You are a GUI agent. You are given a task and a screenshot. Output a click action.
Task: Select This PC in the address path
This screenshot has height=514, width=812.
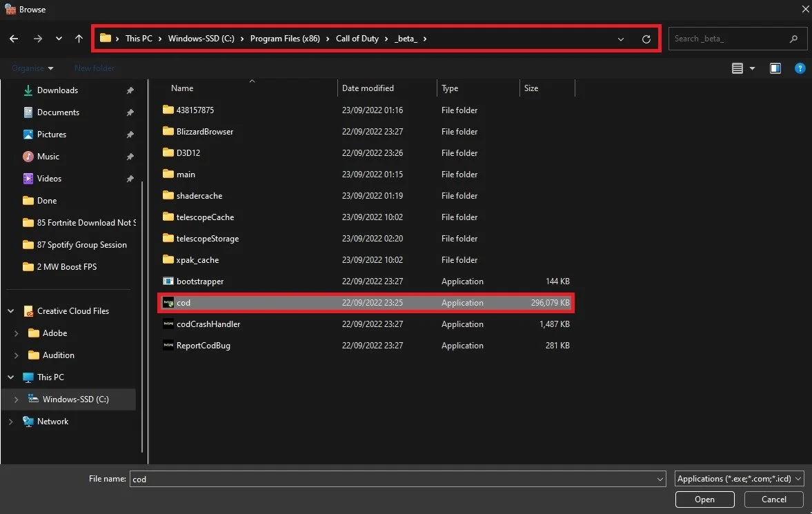pyautogui.click(x=139, y=39)
